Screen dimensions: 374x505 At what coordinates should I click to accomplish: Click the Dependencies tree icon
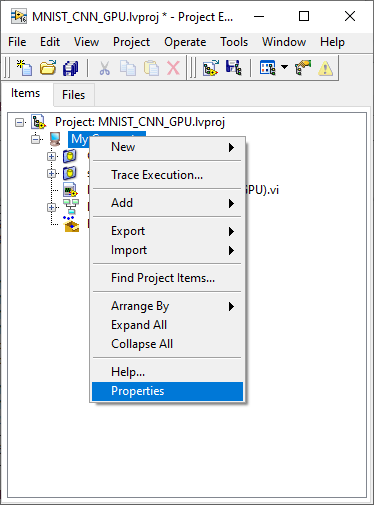71,207
